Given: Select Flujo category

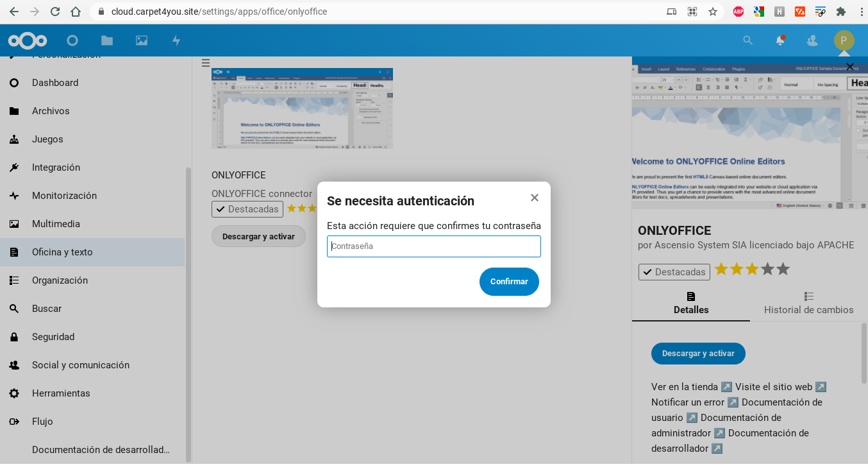Looking at the screenshot, I should point(92,422).
